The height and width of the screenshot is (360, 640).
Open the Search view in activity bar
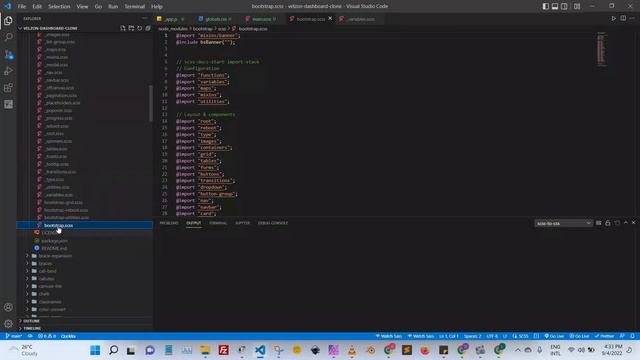8,37
